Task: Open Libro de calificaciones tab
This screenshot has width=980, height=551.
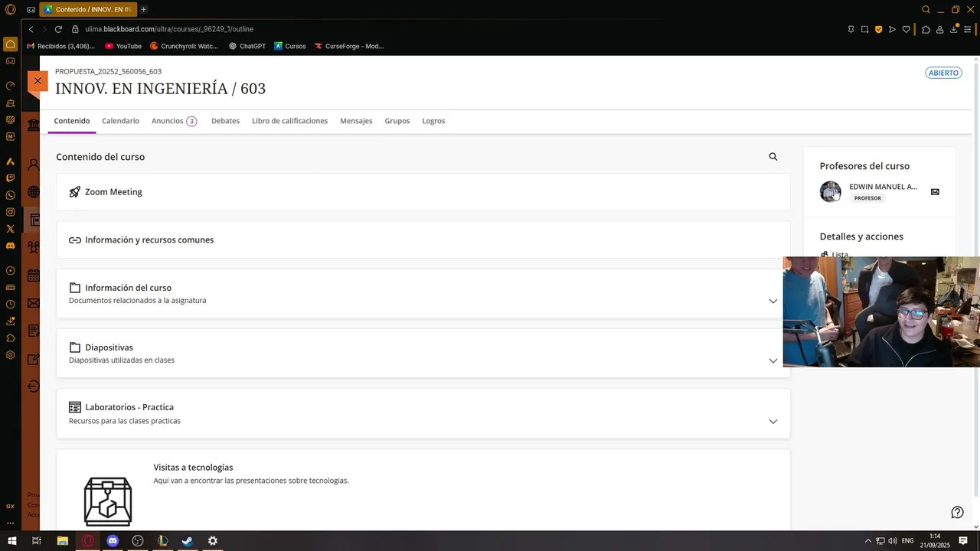Action: coord(289,121)
